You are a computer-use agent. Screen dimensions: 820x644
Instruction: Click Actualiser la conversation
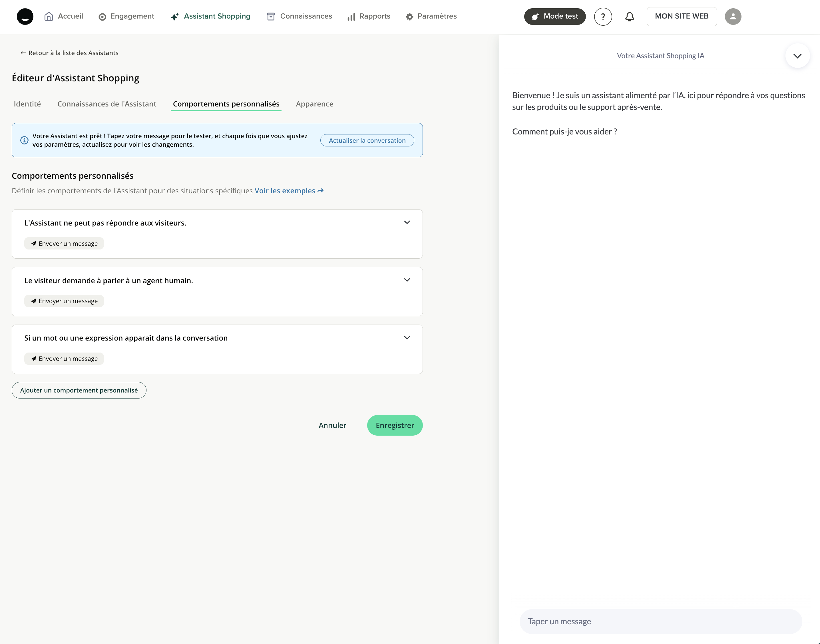pos(367,140)
